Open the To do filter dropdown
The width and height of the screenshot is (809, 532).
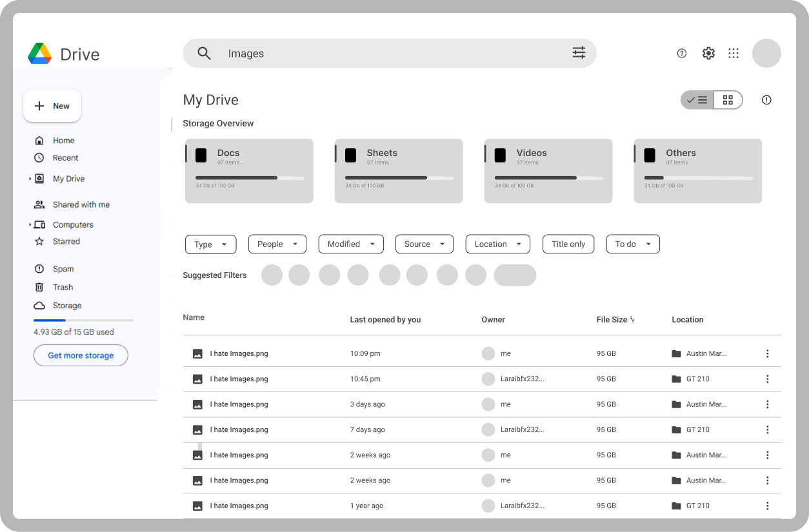point(633,244)
